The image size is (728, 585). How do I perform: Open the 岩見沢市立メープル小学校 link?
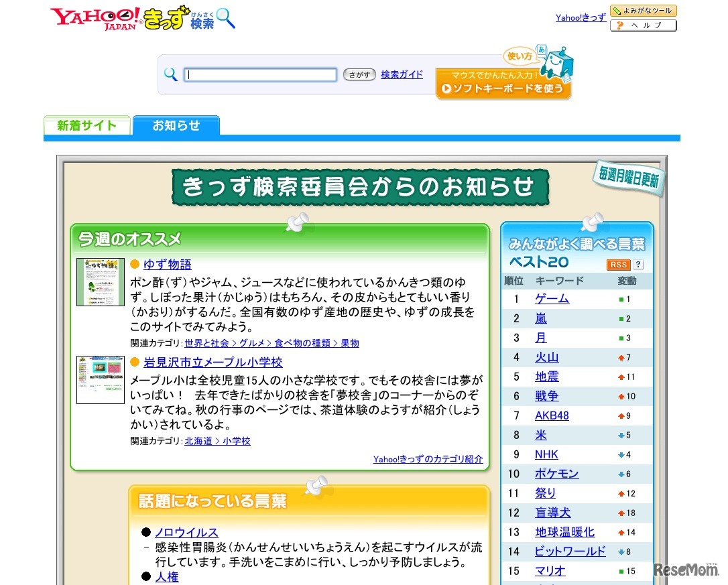tap(213, 363)
